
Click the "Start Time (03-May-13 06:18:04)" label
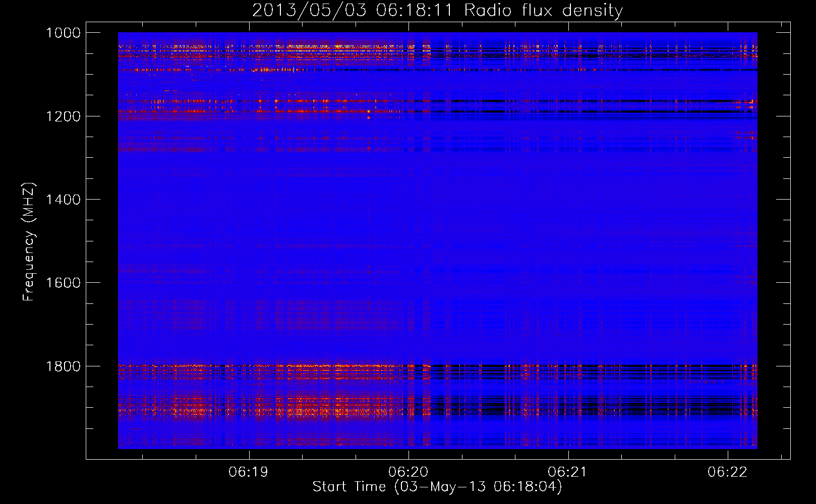click(x=437, y=486)
